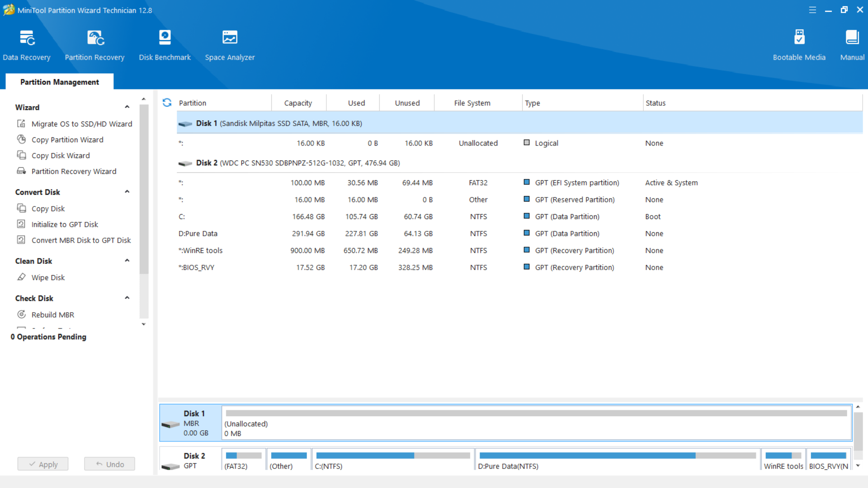Select the Partition Management tab
Image resolution: width=868 pixels, height=488 pixels.
[x=60, y=82]
